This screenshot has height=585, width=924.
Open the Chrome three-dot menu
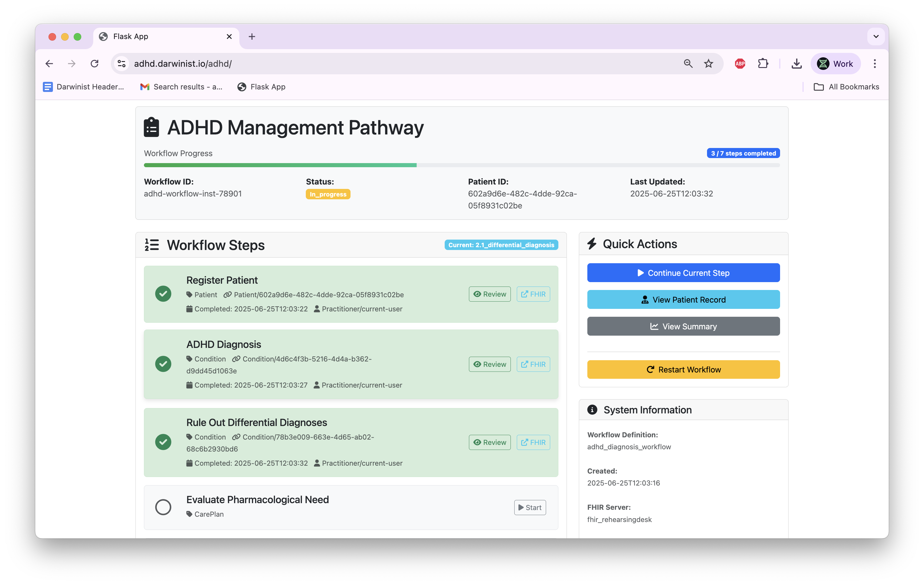(x=875, y=63)
